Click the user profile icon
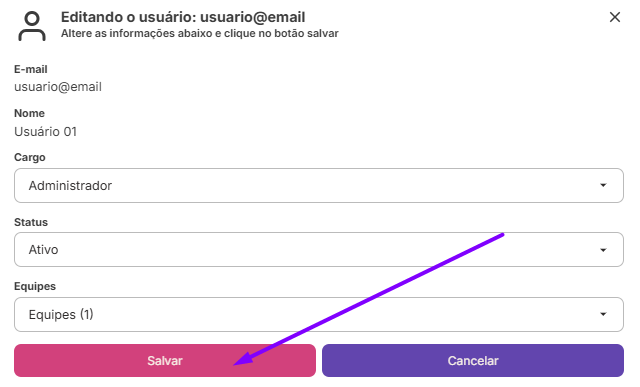Viewport: 640px width, 387px height. pos(32,26)
